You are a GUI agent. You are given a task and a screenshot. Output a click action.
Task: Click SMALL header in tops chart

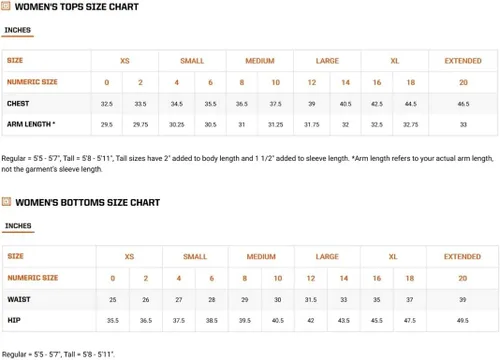[x=192, y=61]
